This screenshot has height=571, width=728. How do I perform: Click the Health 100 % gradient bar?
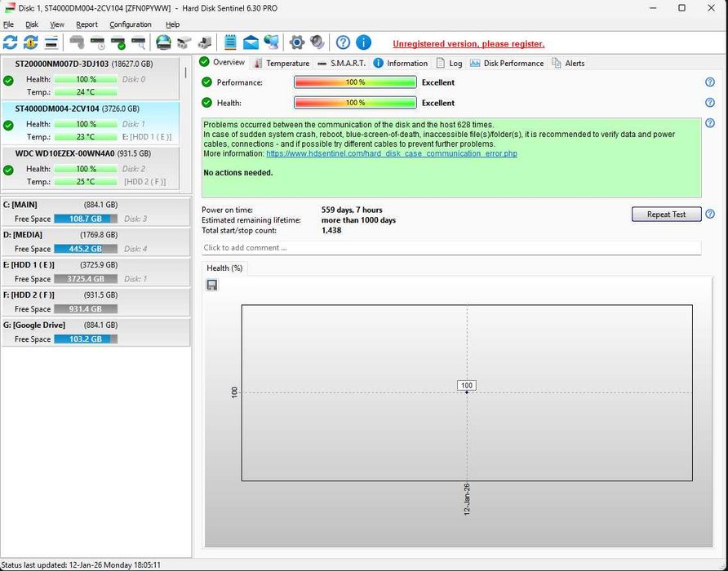355,103
